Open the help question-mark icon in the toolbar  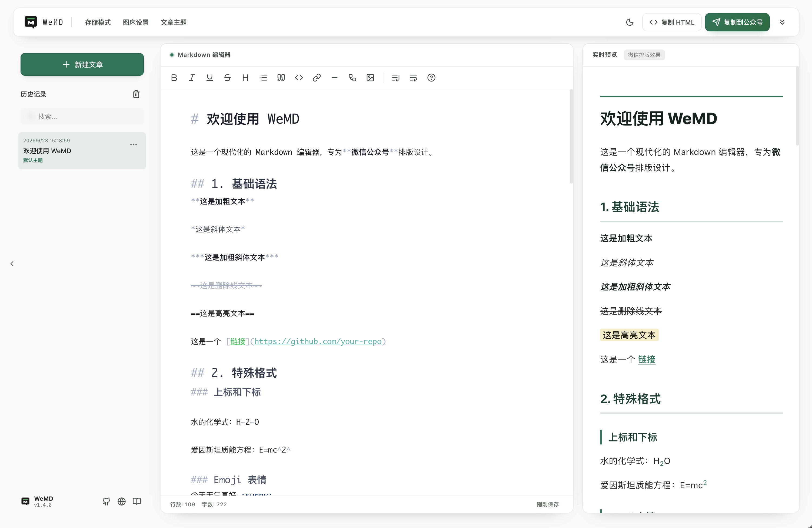click(431, 78)
